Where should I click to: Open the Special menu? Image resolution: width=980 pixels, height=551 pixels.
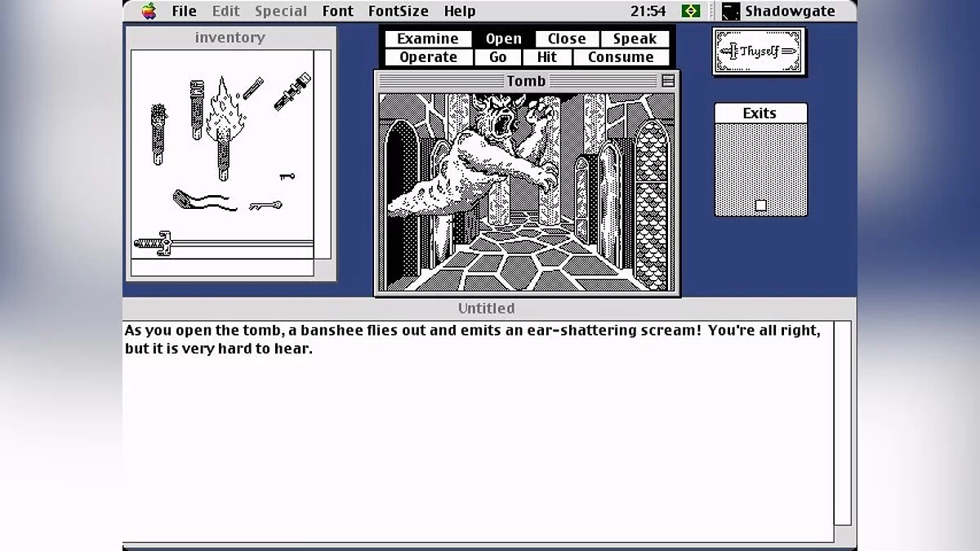pyautogui.click(x=281, y=11)
